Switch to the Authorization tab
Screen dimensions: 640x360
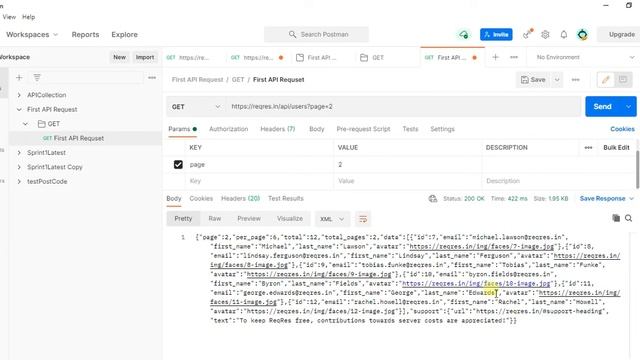[x=229, y=129]
